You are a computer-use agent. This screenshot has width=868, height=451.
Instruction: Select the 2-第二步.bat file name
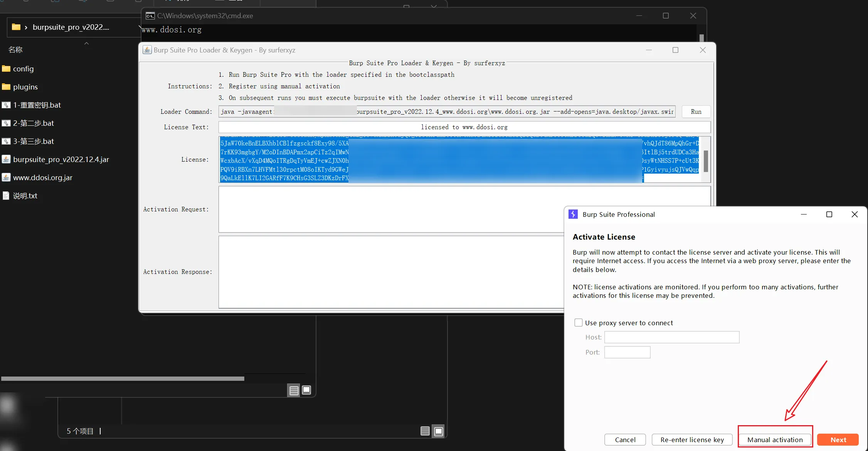(34, 123)
